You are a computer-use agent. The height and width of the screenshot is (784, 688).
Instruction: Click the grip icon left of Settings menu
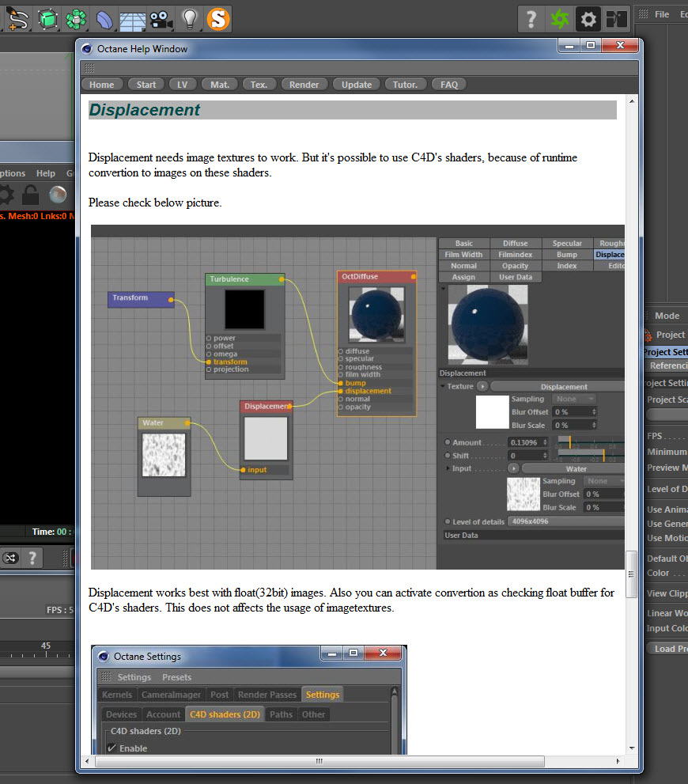pos(106,676)
